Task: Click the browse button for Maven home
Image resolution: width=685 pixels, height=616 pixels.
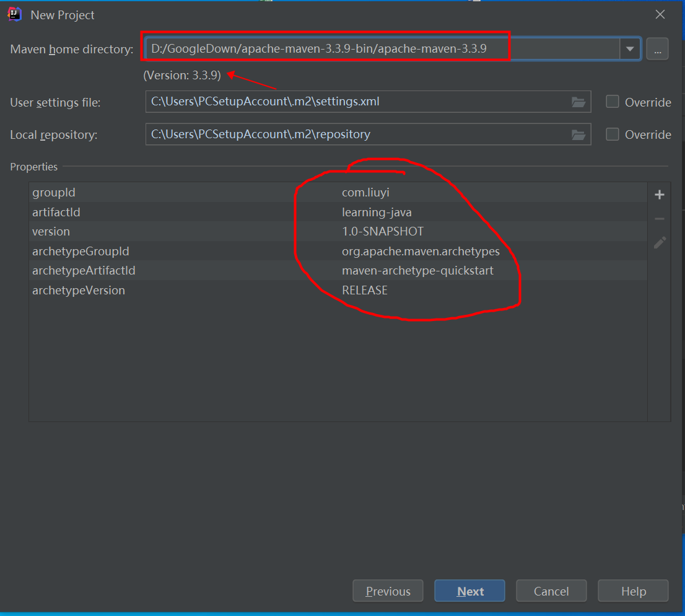Action: pyautogui.click(x=658, y=49)
